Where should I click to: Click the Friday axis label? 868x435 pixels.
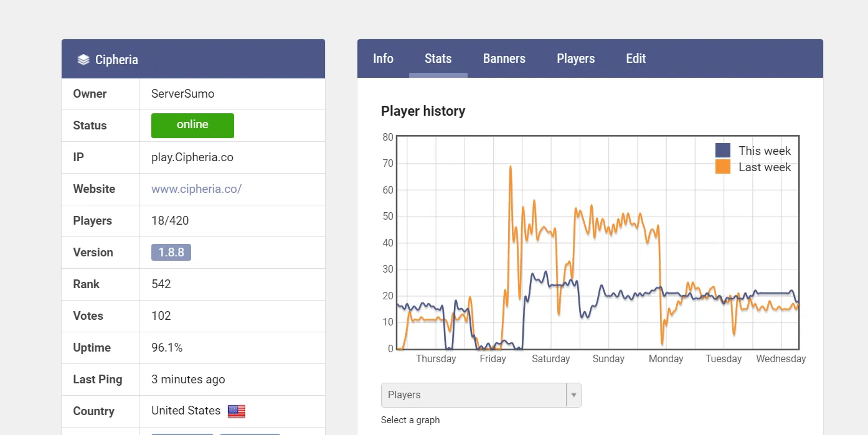[x=493, y=359]
